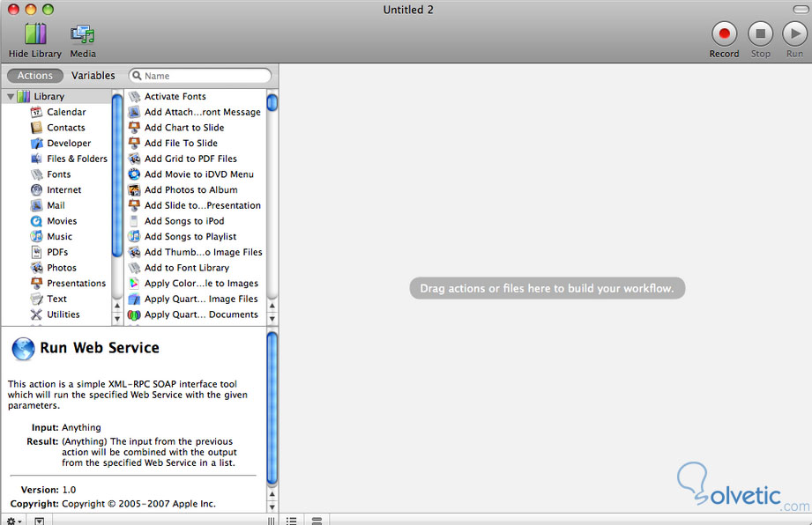
Task: Select the Internet category
Action: (x=63, y=189)
